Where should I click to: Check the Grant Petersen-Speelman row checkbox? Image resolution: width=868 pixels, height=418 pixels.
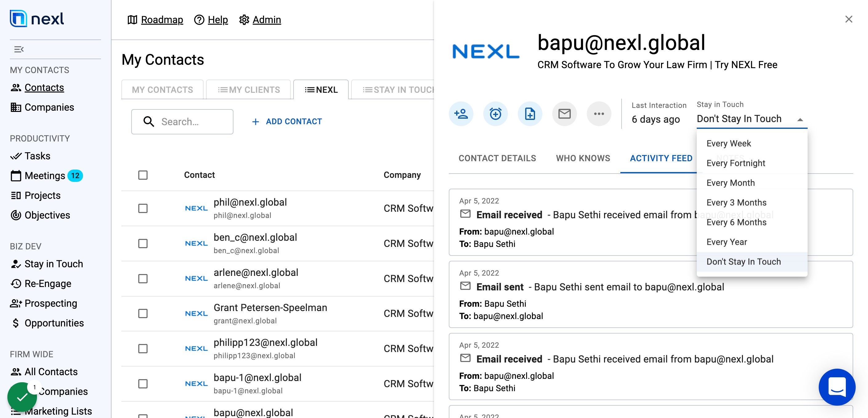[143, 313]
